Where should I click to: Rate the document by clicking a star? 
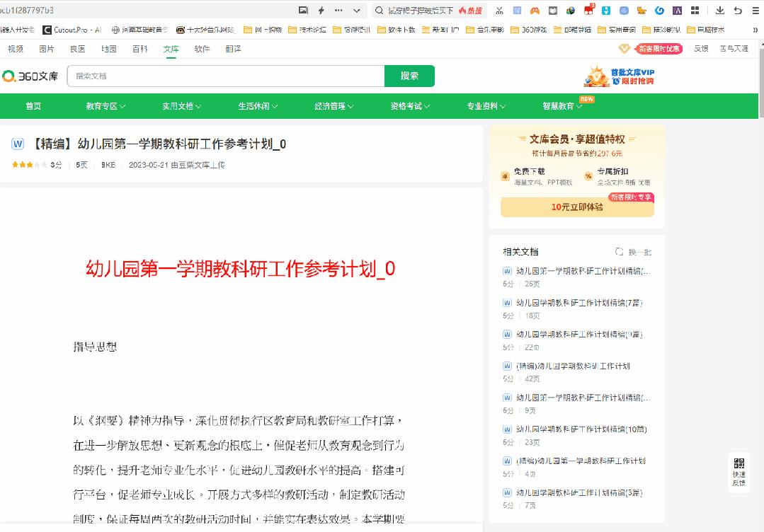(21, 165)
